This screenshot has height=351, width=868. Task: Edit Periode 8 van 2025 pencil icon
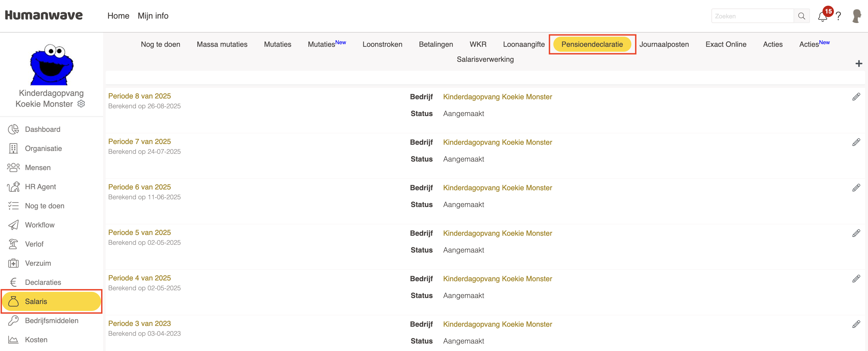pyautogui.click(x=856, y=97)
